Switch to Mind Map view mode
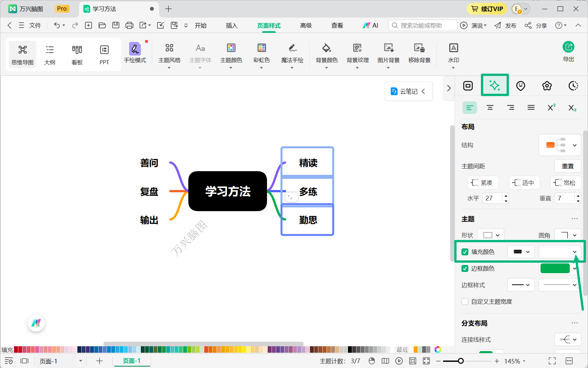Screen dimensions: 588x368 coord(22,55)
